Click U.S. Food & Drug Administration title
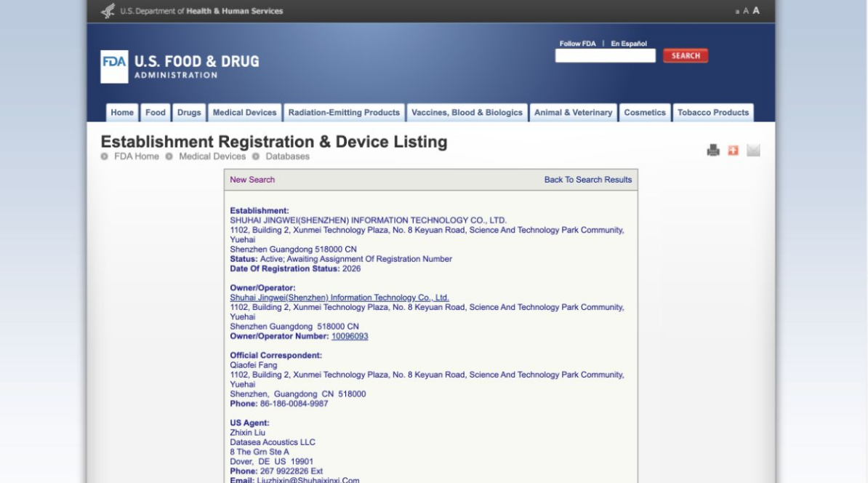 coord(196,66)
